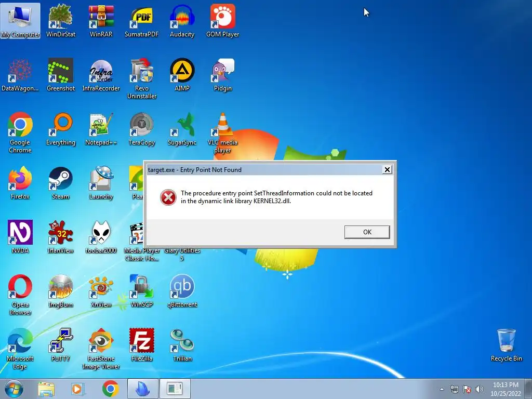Viewport: 532px width, 399px height.
Task: Open the network tray icon
Action: tap(454, 389)
